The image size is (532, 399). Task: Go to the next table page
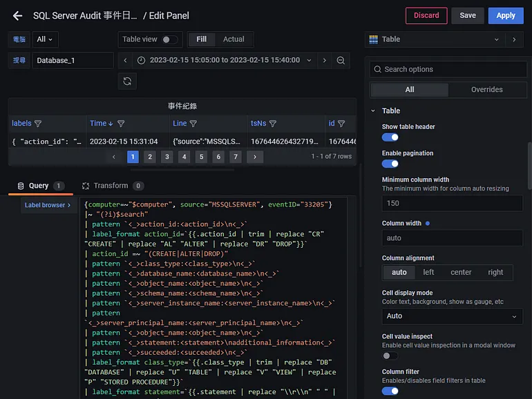coord(255,157)
